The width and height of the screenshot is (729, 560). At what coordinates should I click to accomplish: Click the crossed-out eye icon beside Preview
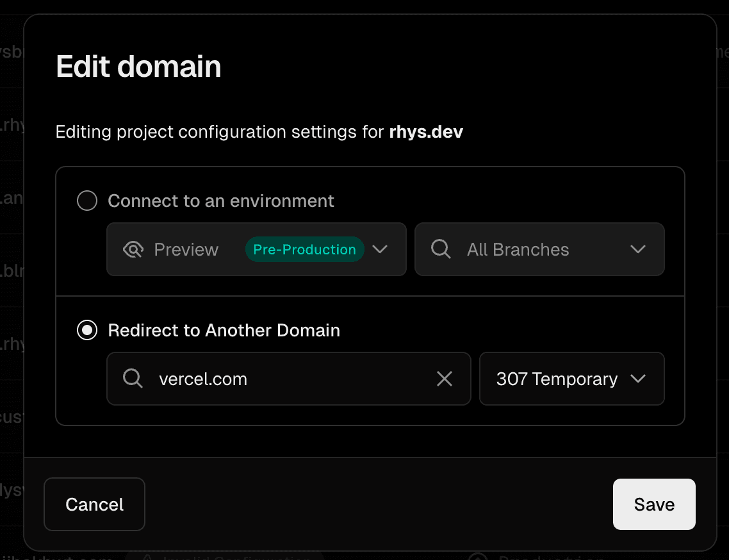click(133, 249)
